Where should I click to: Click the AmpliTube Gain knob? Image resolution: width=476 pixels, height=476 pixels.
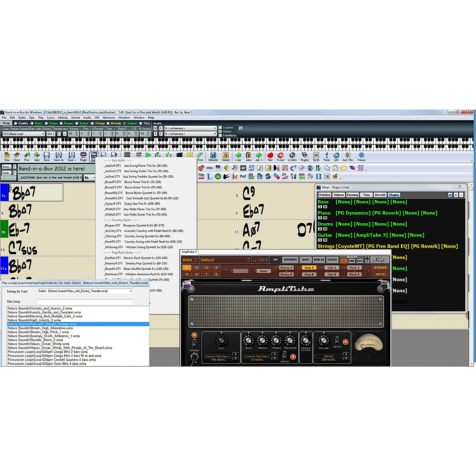coord(221,340)
